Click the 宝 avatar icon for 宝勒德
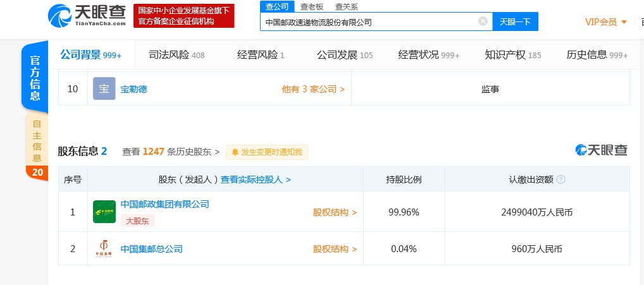This screenshot has height=285, width=644. point(104,88)
